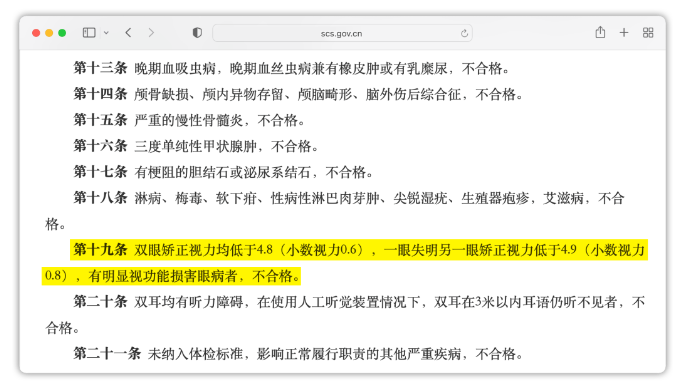The width and height of the screenshot is (683, 382).
Task: Go forward with the right arrow
Action: click(x=151, y=33)
